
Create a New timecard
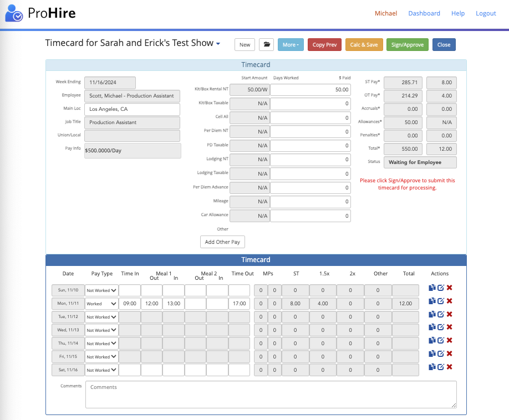[x=245, y=45]
